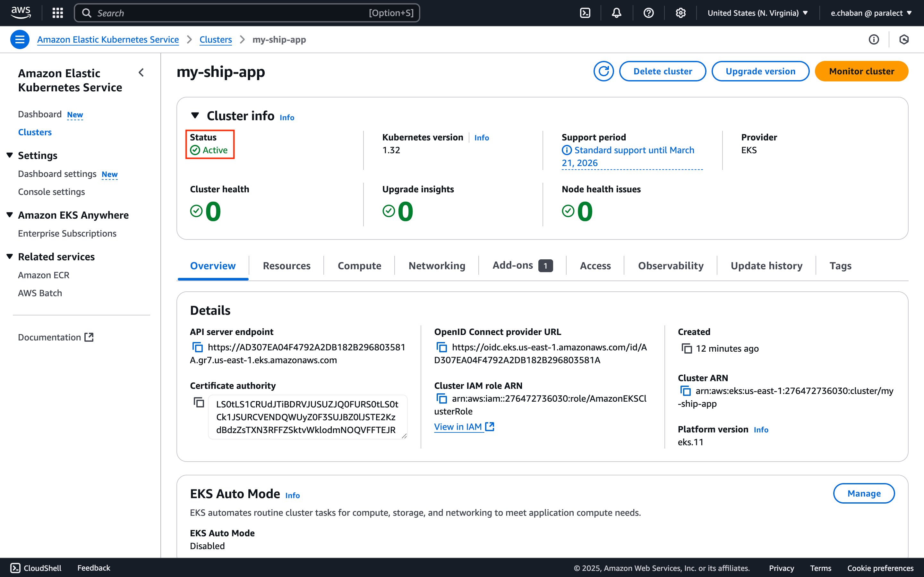
Task: Collapse the Settings section in the sidebar
Action: pyautogui.click(x=10, y=155)
